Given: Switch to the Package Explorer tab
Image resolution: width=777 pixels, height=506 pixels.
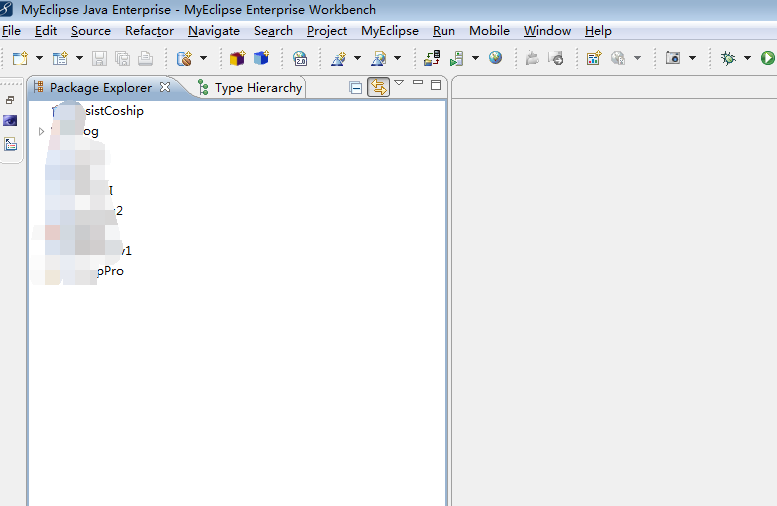Looking at the screenshot, I should [x=101, y=88].
